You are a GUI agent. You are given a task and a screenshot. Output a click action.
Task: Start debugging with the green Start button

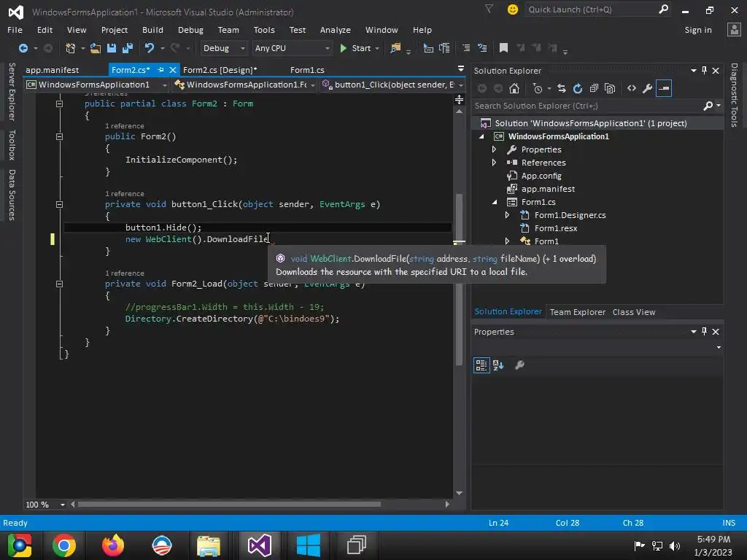355,48
